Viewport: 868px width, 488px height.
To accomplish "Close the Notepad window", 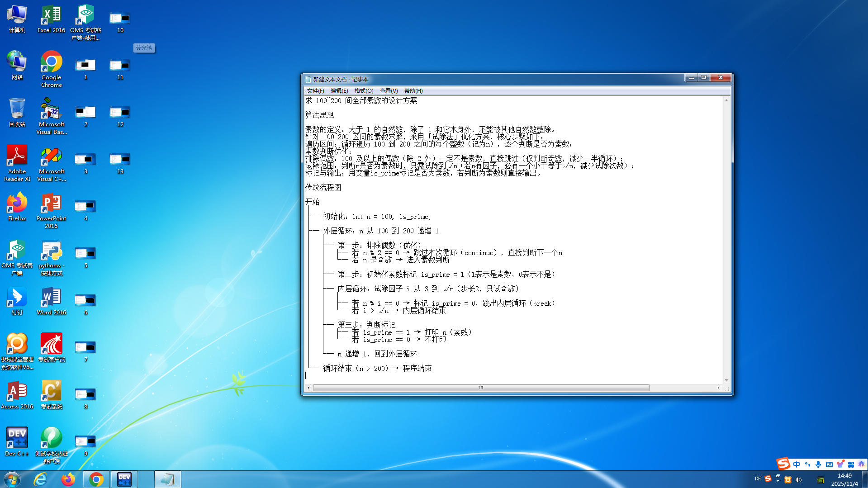I will [x=721, y=78].
